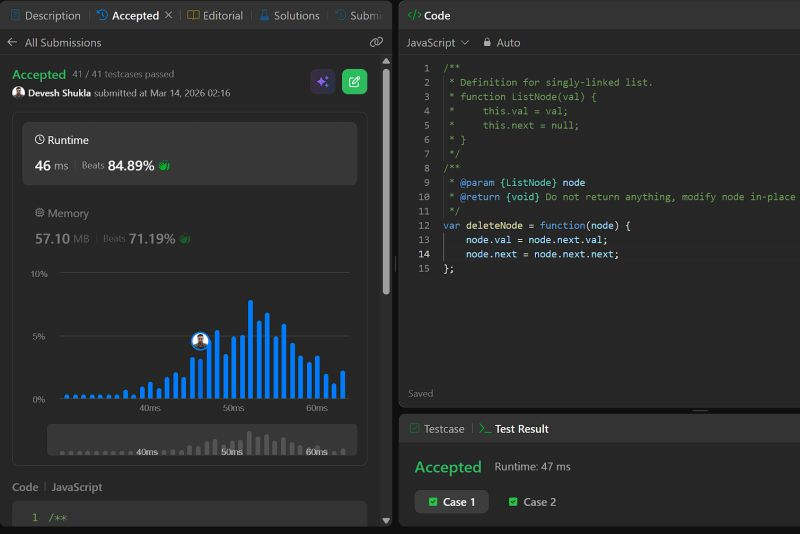Select the Test Result tab
This screenshot has width=800, height=534.
coord(514,429)
